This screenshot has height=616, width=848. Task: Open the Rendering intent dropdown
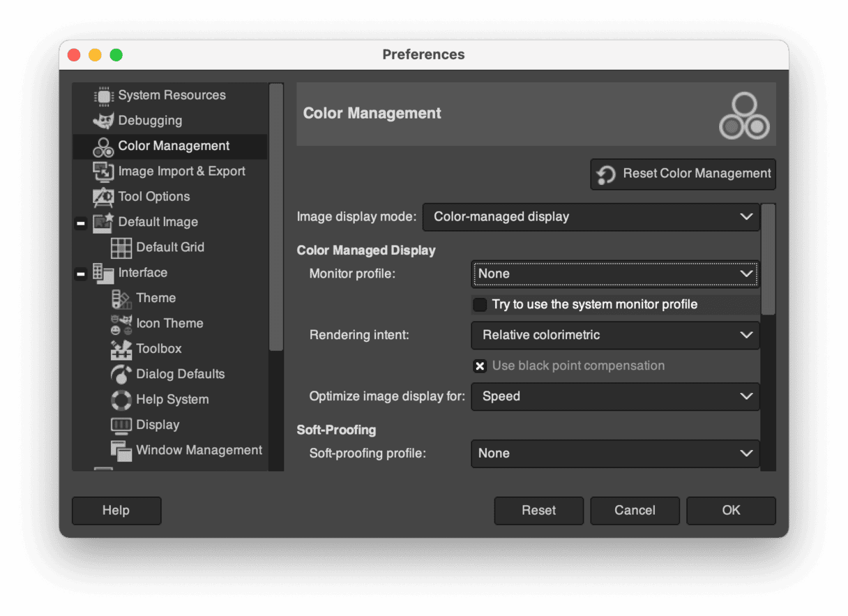tap(615, 336)
